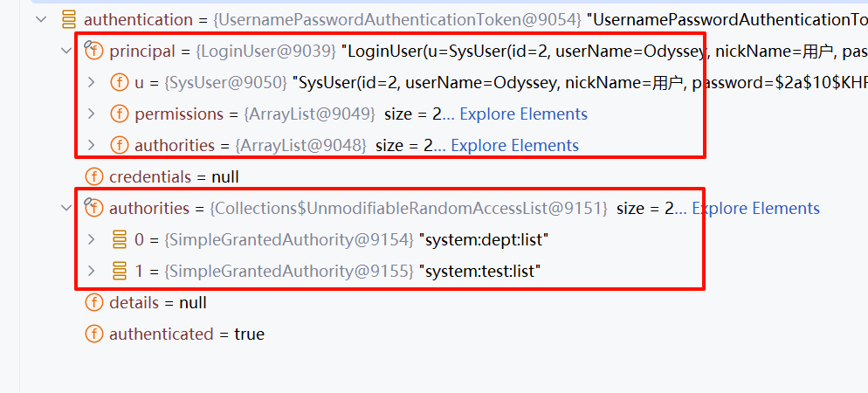Collapse the principal node
Image resolution: width=868 pixels, height=393 pixels.
coord(66,51)
